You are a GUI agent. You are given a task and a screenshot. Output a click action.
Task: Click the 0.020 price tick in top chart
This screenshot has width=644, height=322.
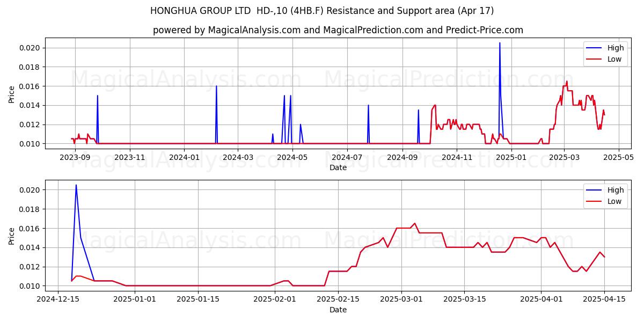(31, 48)
